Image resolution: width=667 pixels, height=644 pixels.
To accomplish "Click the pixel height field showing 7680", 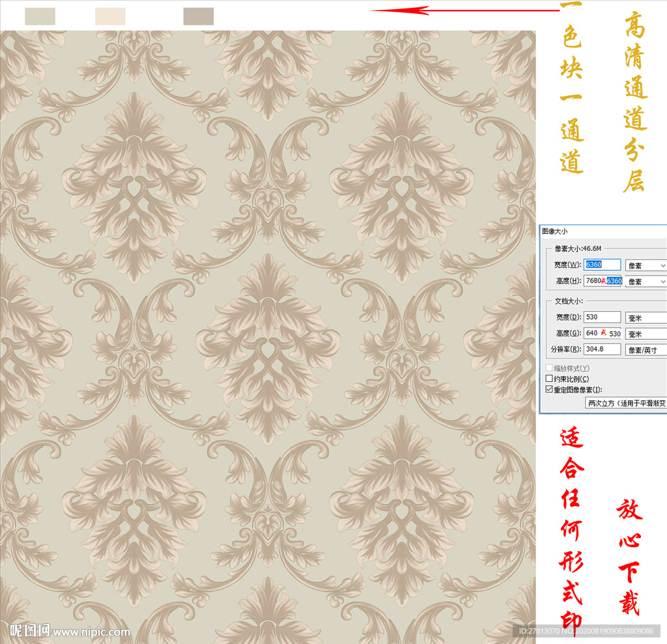I will pyautogui.click(x=603, y=281).
